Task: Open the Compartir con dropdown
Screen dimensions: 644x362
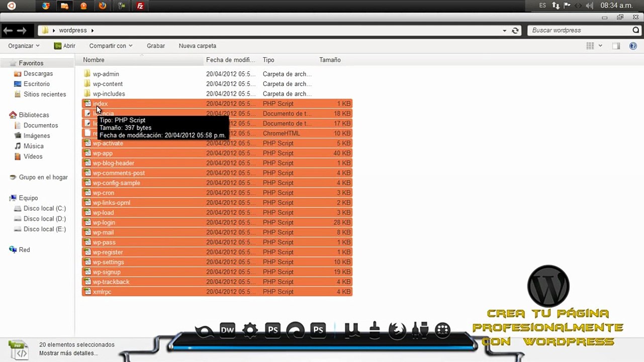Action: click(111, 46)
